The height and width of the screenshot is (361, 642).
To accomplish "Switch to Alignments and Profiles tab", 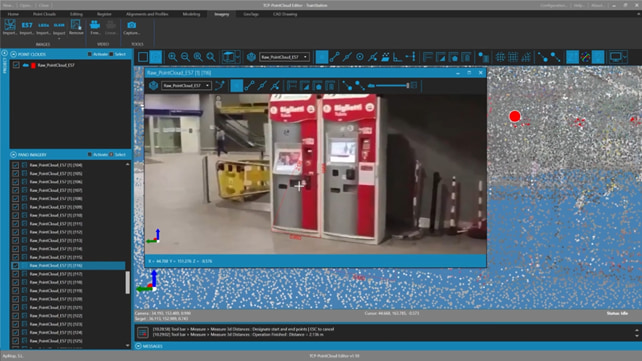I will tap(147, 14).
